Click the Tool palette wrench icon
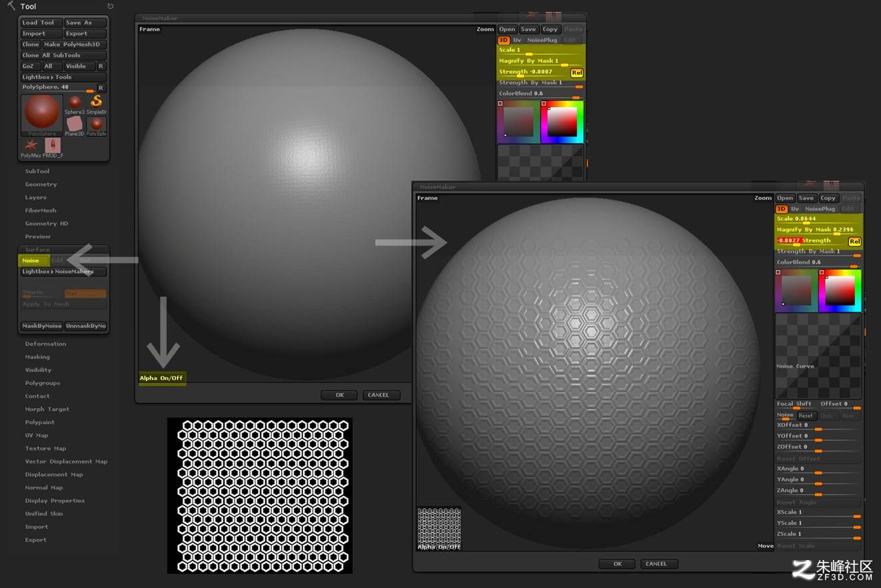This screenshot has height=588, width=881. coord(11,5)
